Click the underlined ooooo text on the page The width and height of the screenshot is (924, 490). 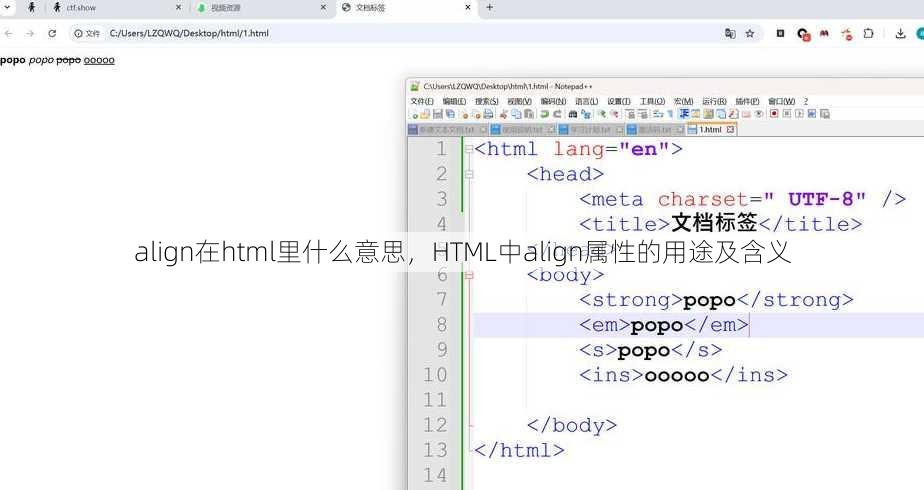coord(99,60)
